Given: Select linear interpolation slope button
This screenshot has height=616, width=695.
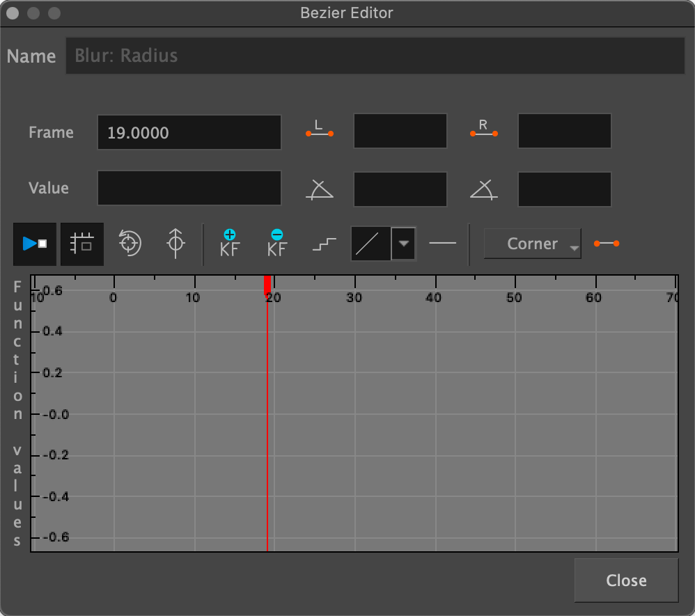Looking at the screenshot, I should [x=370, y=244].
